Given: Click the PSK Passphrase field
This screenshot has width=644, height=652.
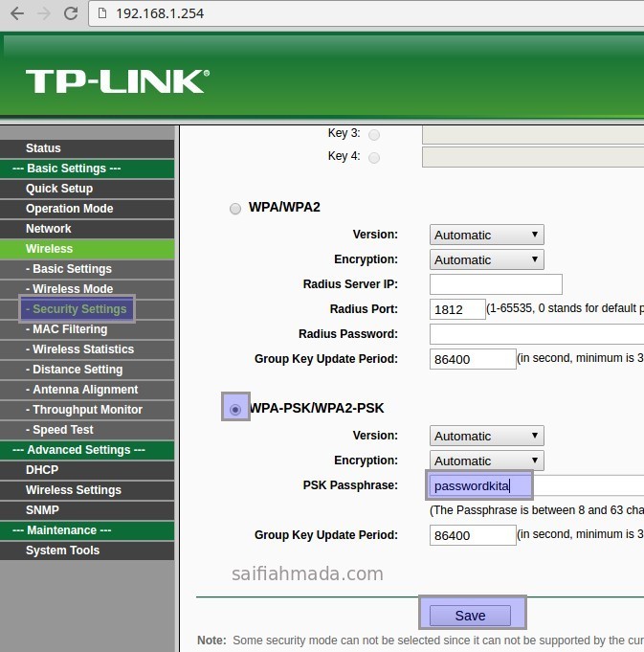Looking at the screenshot, I should 537,485.
